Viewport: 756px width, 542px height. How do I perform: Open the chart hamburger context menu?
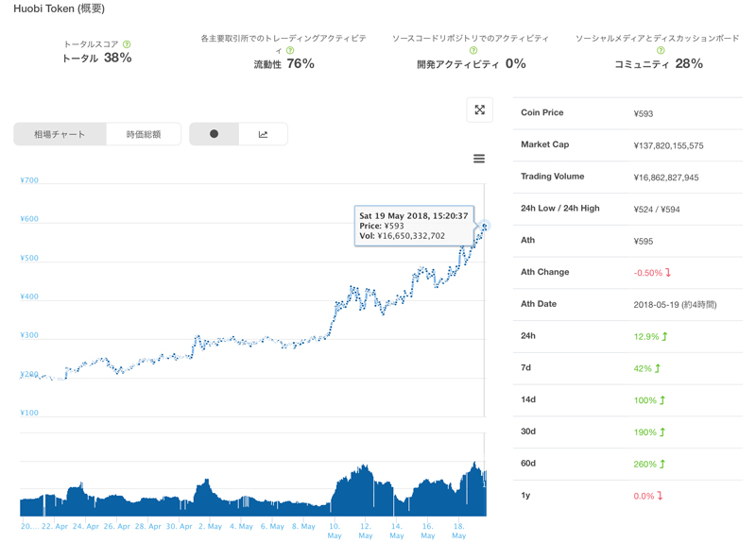click(x=479, y=159)
